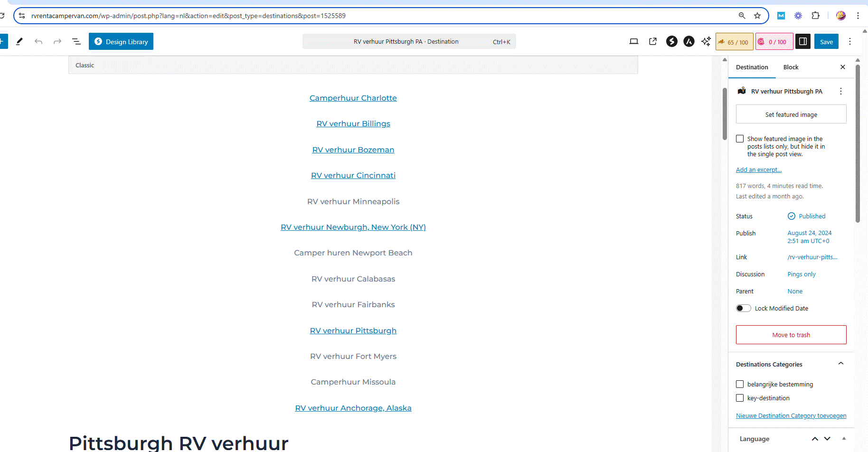
Task: Save the destination post
Action: [x=827, y=41]
